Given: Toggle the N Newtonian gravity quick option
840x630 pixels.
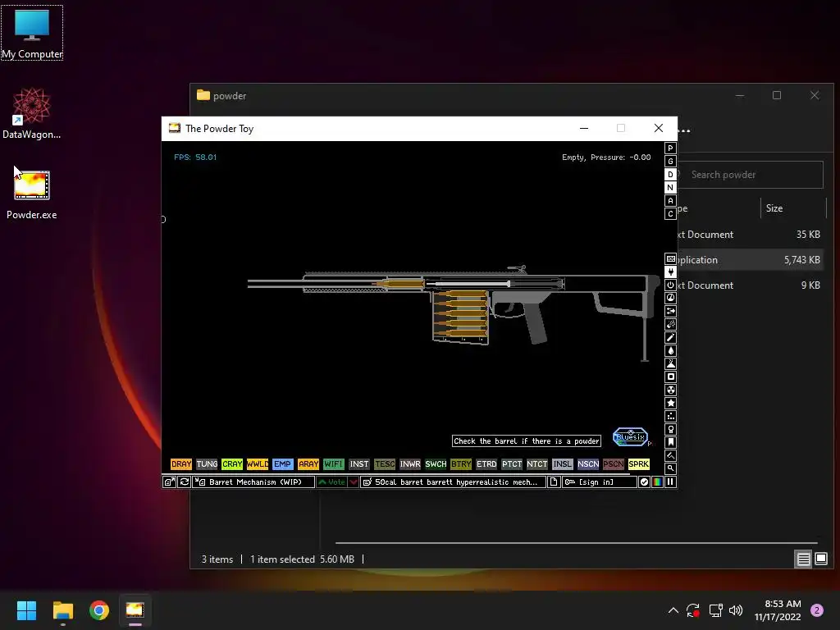Looking at the screenshot, I should (670, 188).
